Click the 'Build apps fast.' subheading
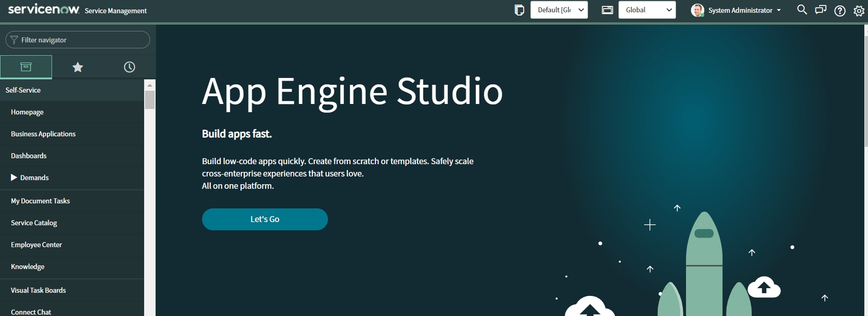868x316 pixels. click(x=237, y=134)
